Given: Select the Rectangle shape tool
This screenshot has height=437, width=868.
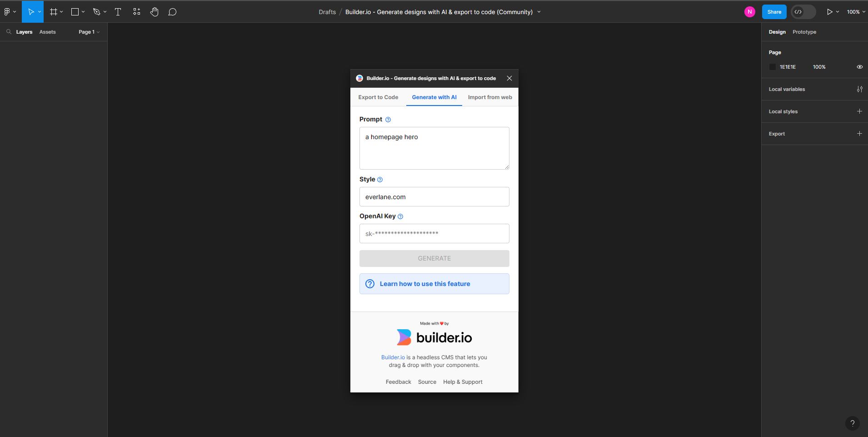Looking at the screenshot, I should 75,12.
